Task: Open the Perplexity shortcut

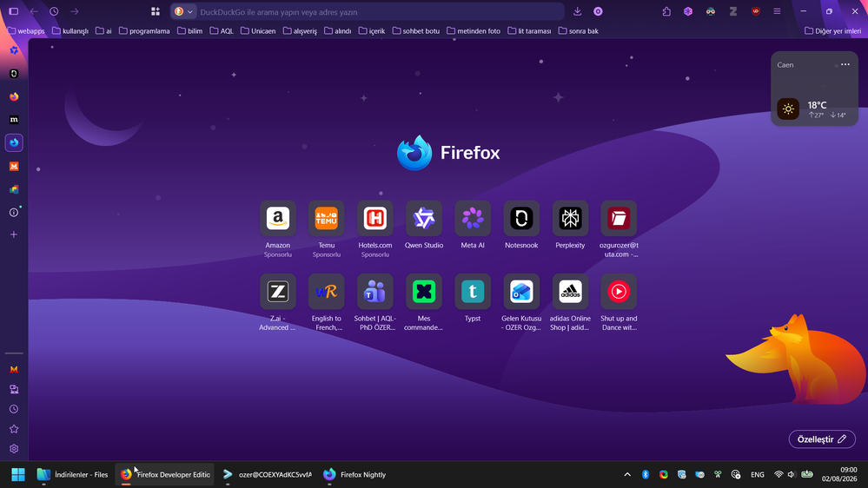Action: [x=570, y=218]
